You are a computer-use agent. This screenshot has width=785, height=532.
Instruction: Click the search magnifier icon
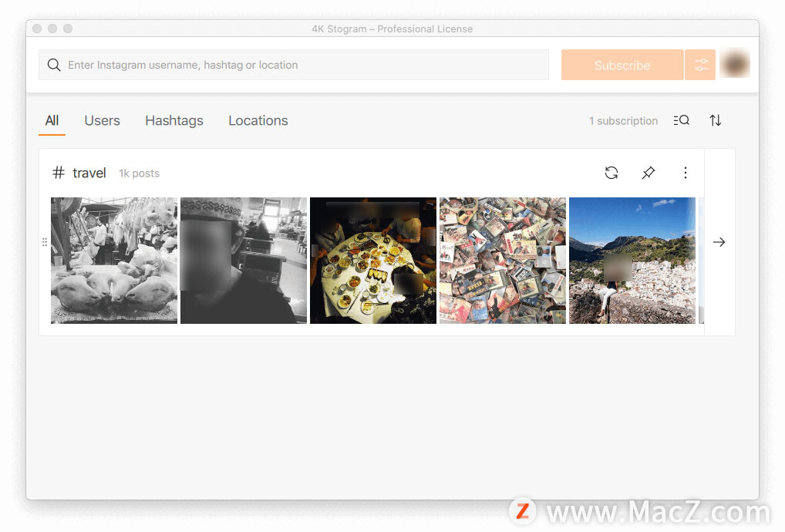[54, 65]
